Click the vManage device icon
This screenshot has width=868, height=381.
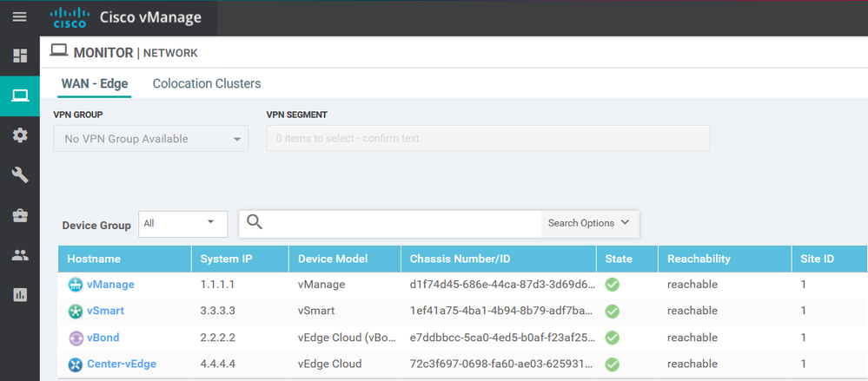point(75,285)
